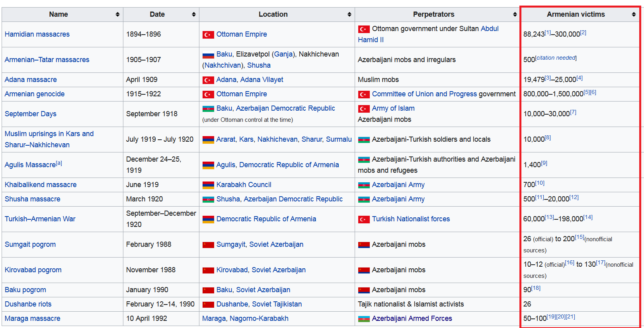Click the Ottoman flag beside Ottoman Empire, Hamidian massacres row
The height and width of the screenshot is (328, 644).
pos(208,35)
